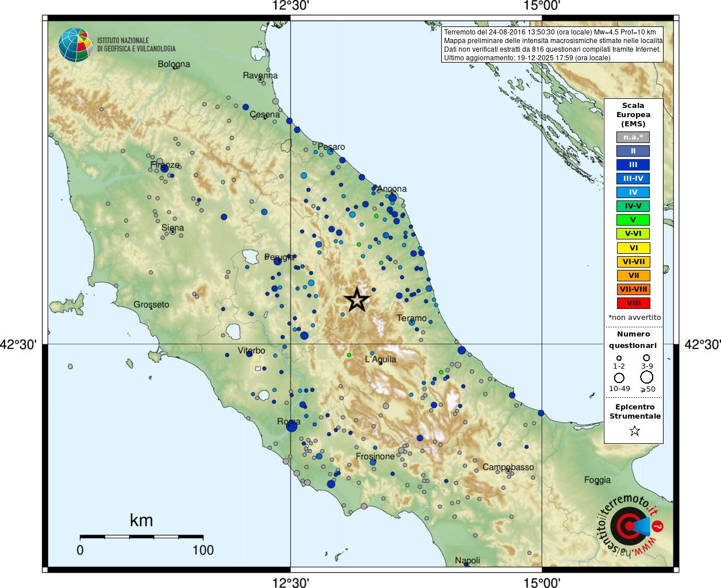Viewport: 721px width, 588px height.
Task: Click the 1-2 questionnaires circle in legend
Action: click(x=619, y=358)
